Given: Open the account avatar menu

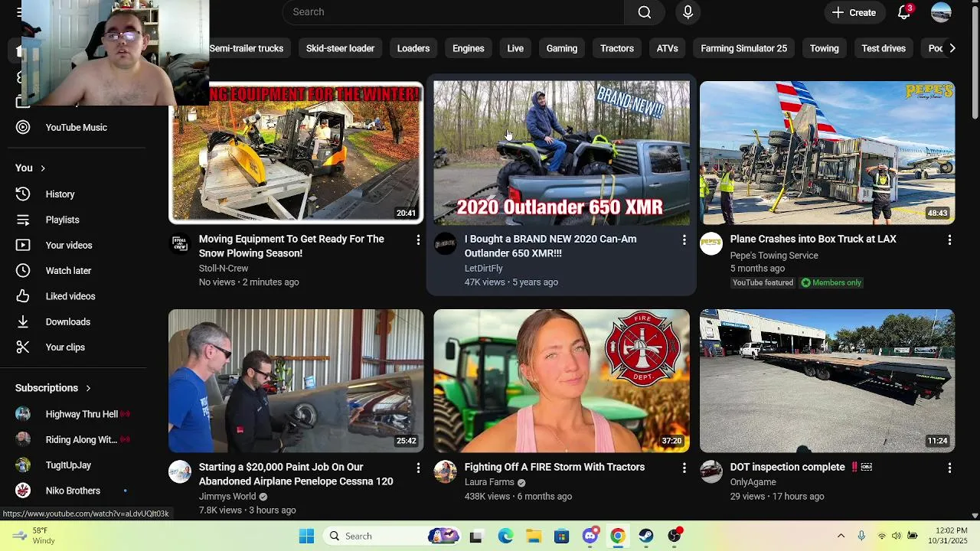Looking at the screenshot, I should [941, 12].
